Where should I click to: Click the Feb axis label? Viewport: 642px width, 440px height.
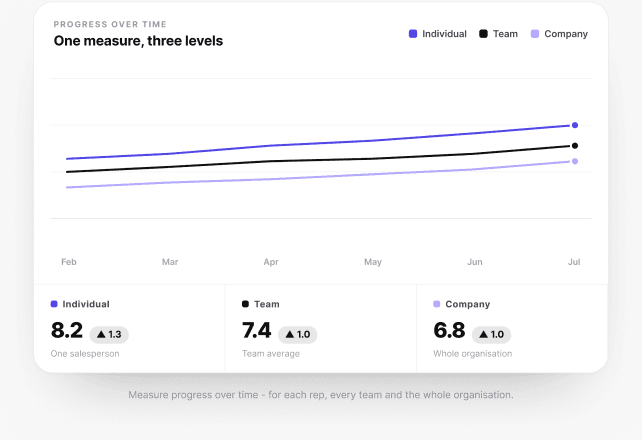click(x=69, y=262)
